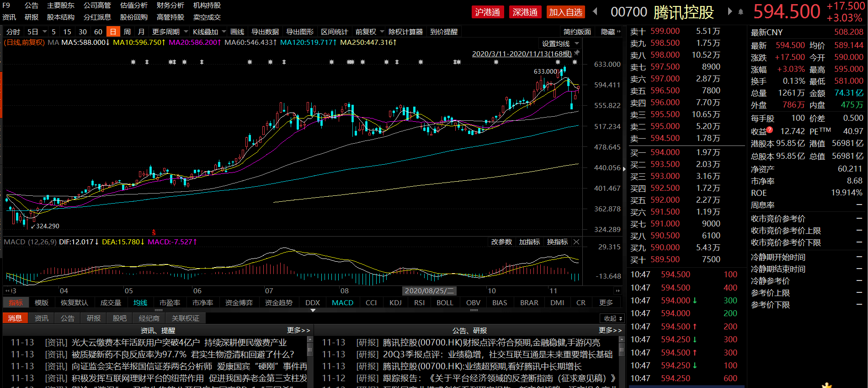Viewport: 868px width, 388px height.
Task: Open the 主要股东 menu item
Action: click(61, 5)
